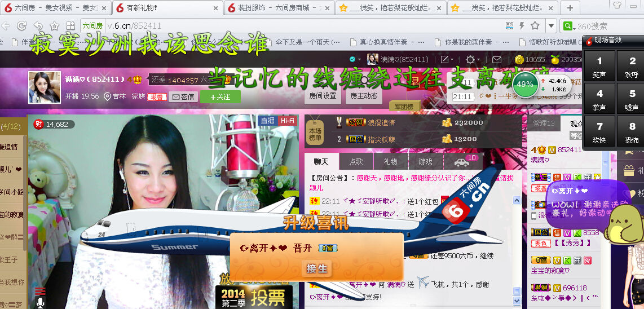This screenshot has width=644, height=309.
Task: Close the 装扮服饰 browser tab
Action: 328,8
